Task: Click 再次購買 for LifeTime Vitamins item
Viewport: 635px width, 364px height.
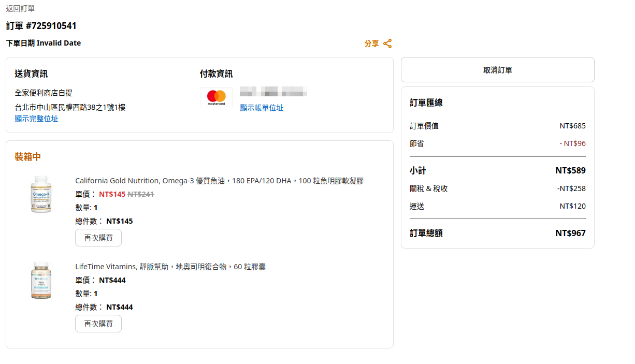Action: [98, 324]
